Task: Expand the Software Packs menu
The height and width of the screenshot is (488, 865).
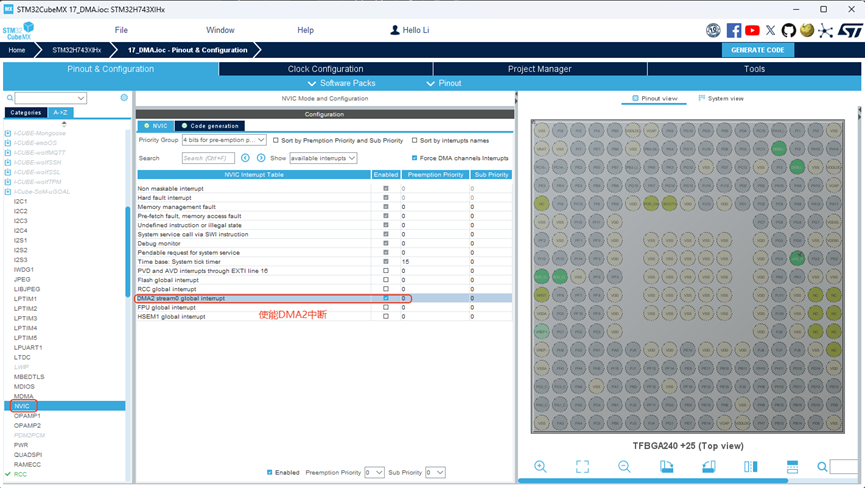Action: point(341,83)
